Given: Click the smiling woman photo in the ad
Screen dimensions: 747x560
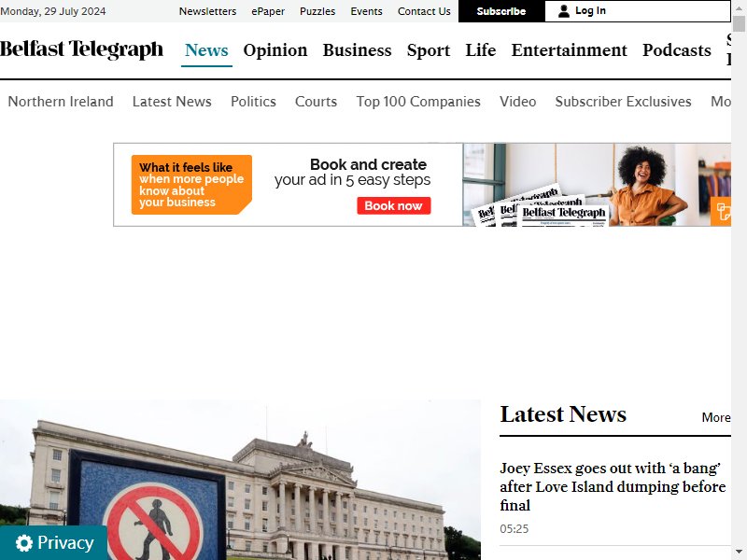Looking at the screenshot, I should 646,186.
